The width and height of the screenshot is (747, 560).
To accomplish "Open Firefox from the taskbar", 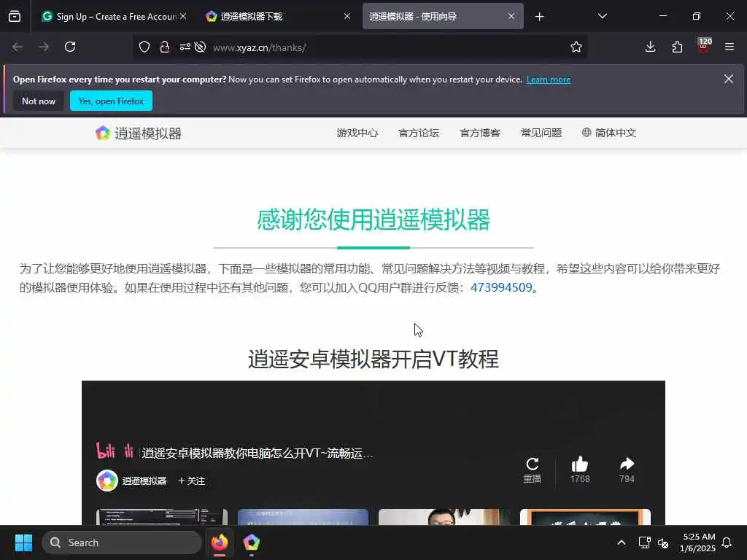I will 220,542.
